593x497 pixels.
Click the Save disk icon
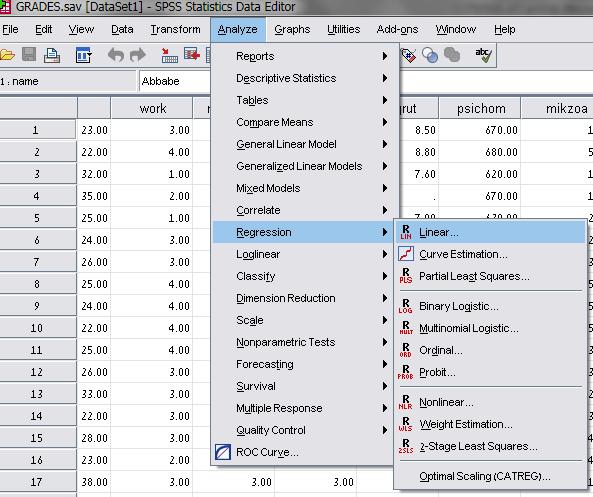pyautogui.click(x=29, y=54)
